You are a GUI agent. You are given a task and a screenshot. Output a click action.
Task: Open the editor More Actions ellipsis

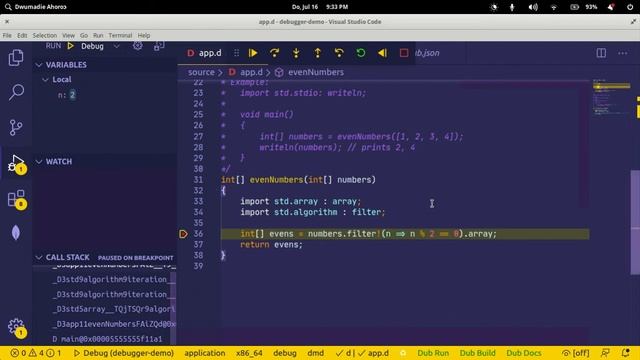622,53
